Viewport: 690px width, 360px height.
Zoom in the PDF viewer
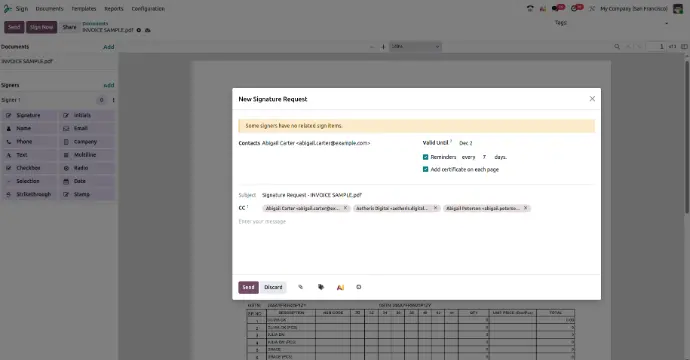pos(383,47)
